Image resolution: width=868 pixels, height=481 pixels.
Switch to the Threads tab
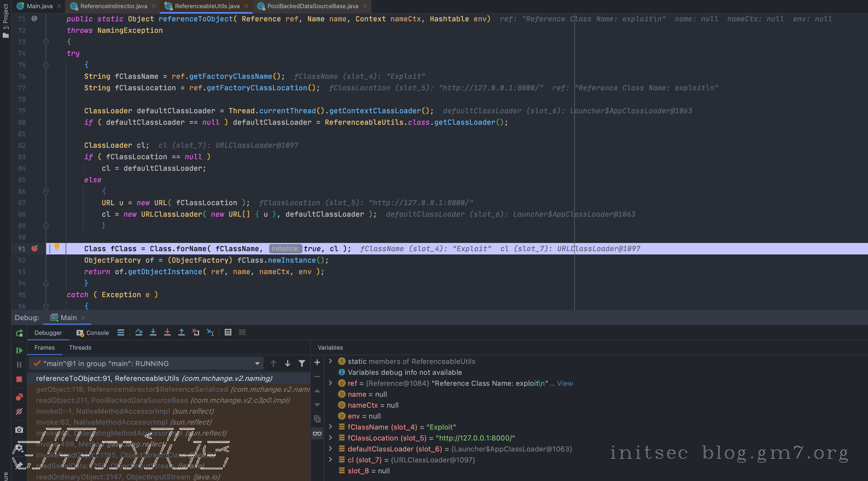click(x=80, y=347)
